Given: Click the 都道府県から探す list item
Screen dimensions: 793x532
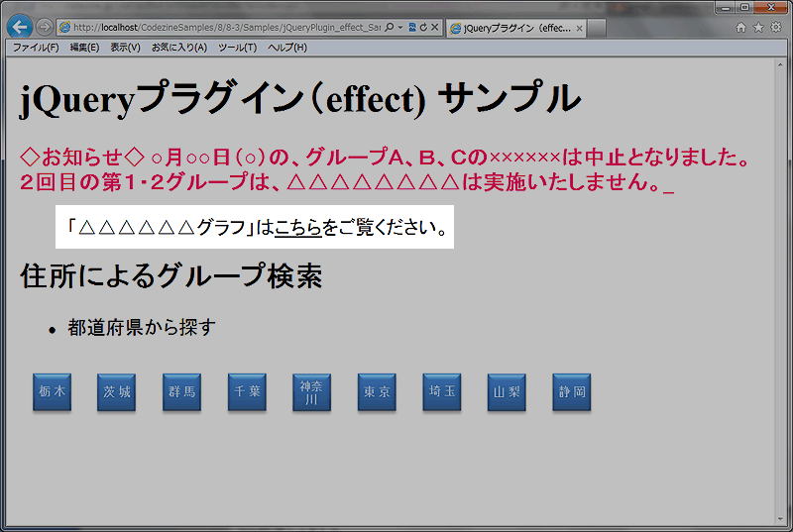Looking at the screenshot, I should point(142,328).
